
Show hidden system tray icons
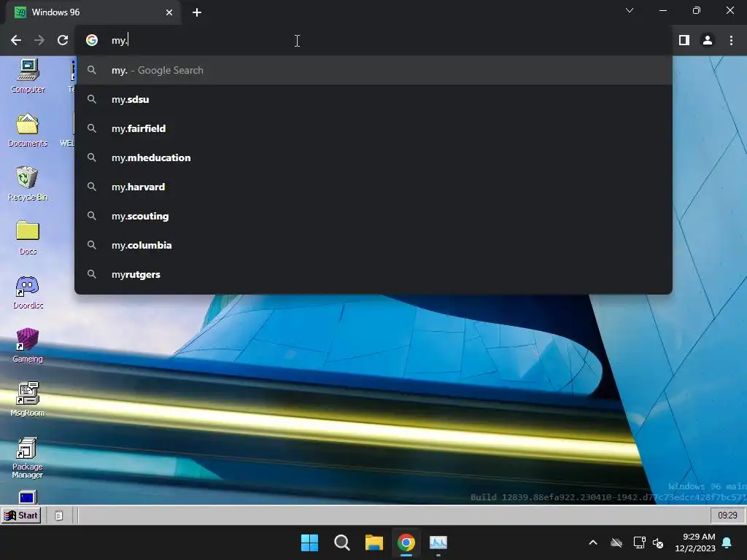tap(593, 542)
